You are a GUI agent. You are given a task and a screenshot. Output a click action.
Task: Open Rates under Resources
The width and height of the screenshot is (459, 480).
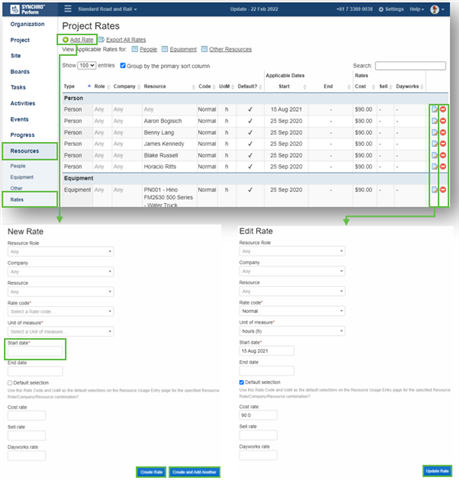coord(29,199)
